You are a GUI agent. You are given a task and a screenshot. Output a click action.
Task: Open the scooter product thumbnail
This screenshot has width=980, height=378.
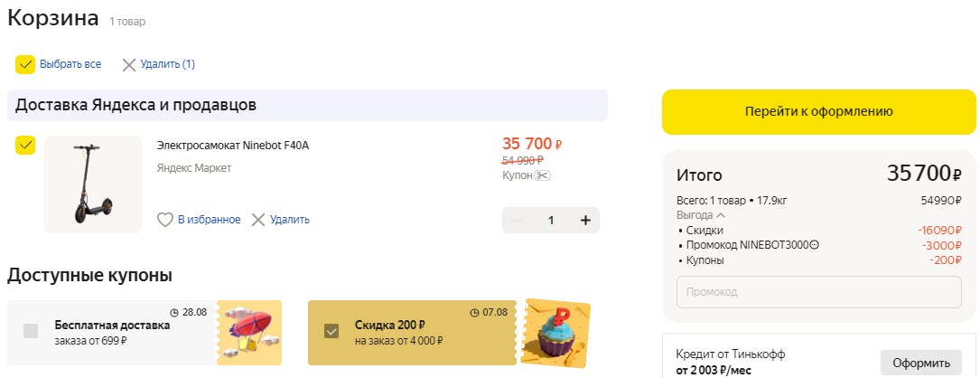click(93, 184)
